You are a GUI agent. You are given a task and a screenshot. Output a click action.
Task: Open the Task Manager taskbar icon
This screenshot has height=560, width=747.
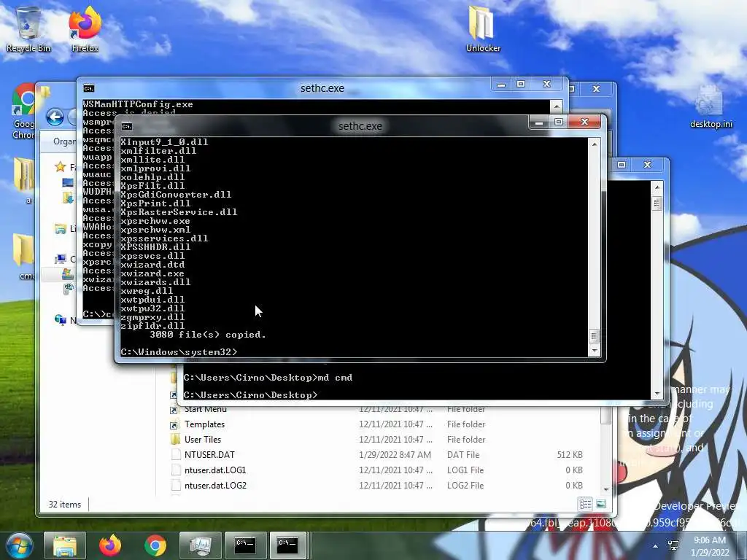[x=200, y=545]
